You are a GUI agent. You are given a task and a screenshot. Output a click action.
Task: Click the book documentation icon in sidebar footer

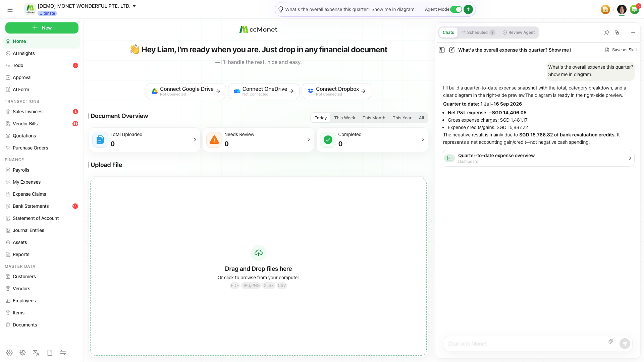click(x=50, y=353)
